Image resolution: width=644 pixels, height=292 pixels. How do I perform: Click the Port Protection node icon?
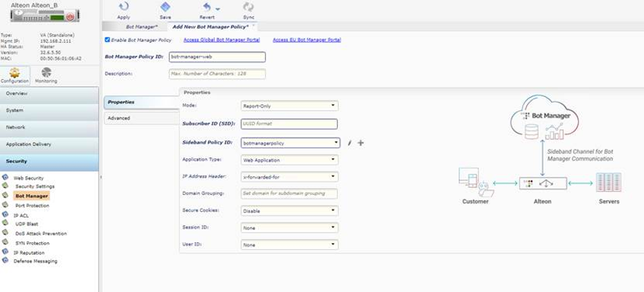coord(5,205)
